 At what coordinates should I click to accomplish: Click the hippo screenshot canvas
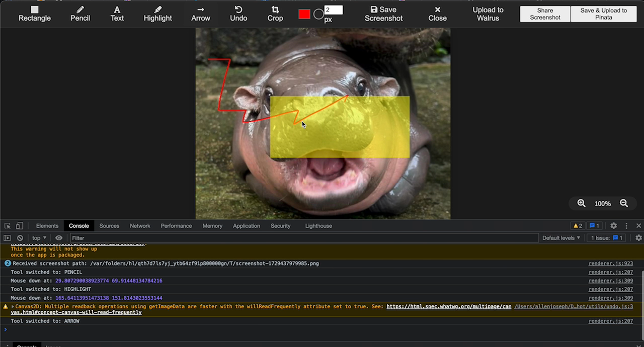coord(323,124)
